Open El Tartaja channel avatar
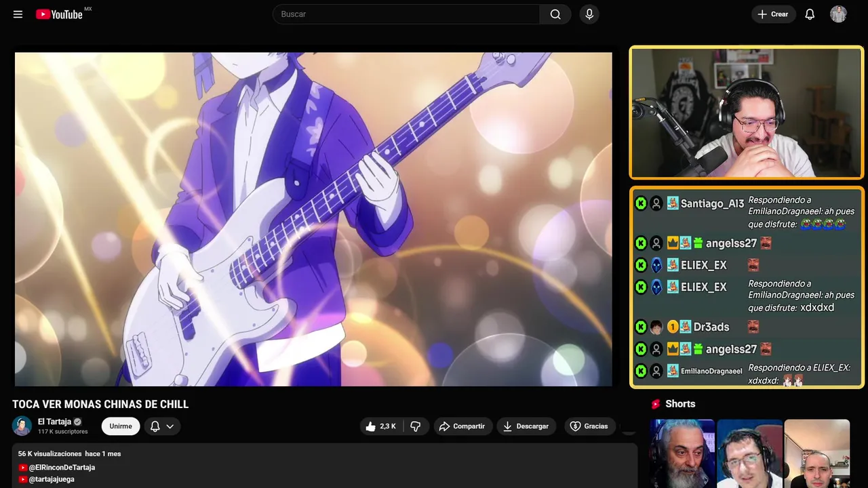The image size is (868, 488). click(x=22, y=426)
